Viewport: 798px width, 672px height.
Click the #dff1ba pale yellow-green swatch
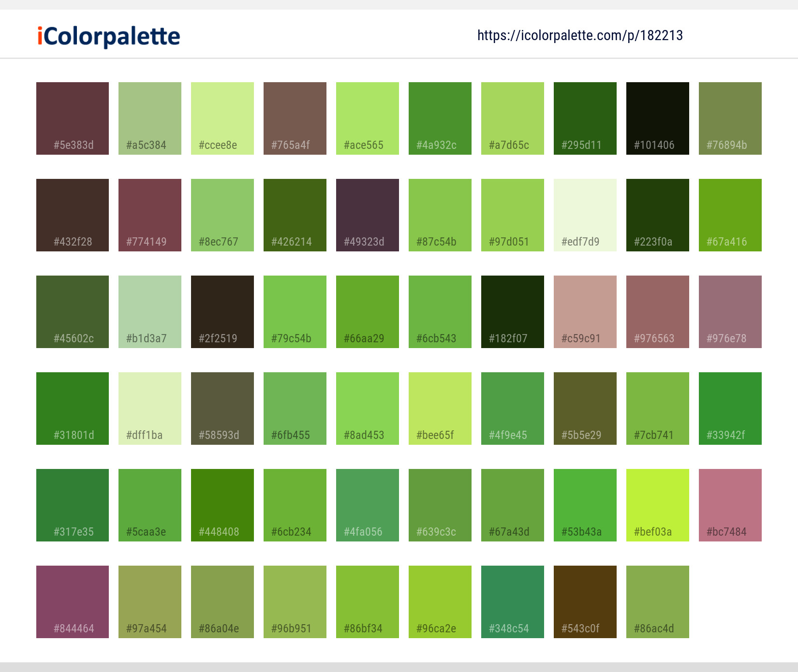(x=150, y=409)
